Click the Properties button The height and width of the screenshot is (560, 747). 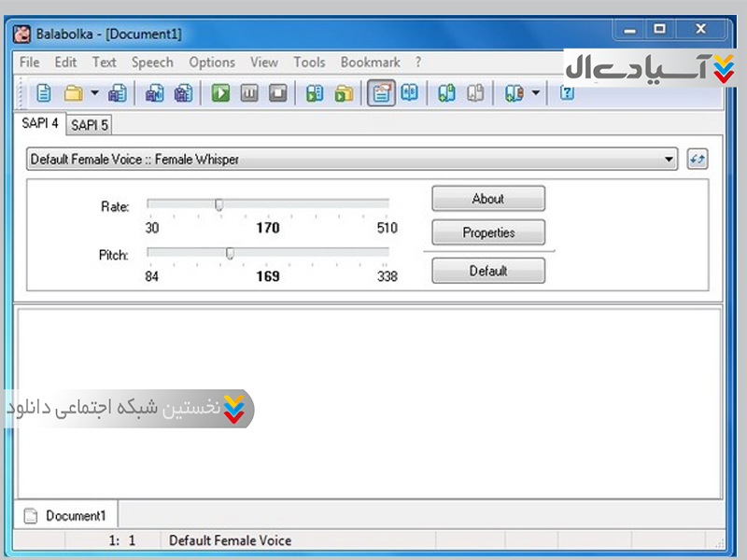click(487, 232)
